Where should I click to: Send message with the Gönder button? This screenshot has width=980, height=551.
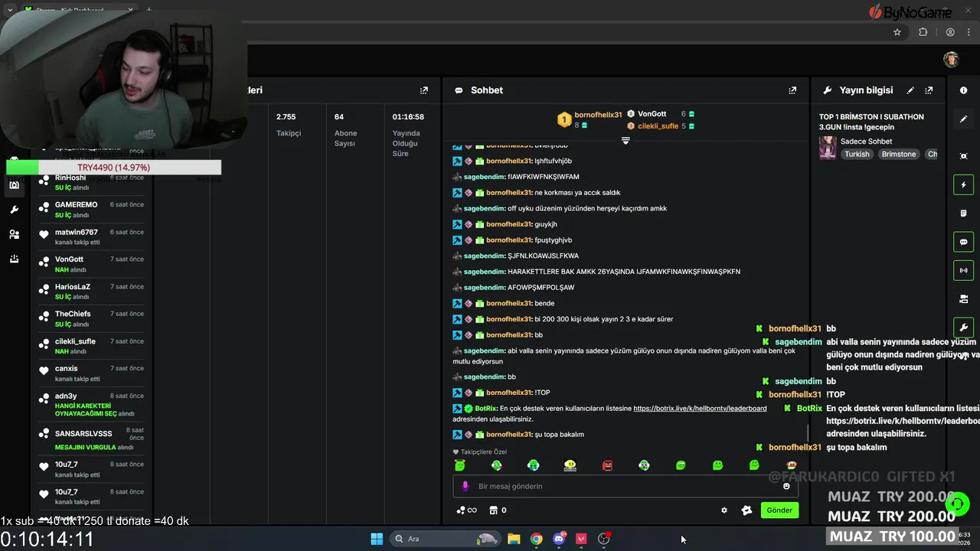(779, 510)
